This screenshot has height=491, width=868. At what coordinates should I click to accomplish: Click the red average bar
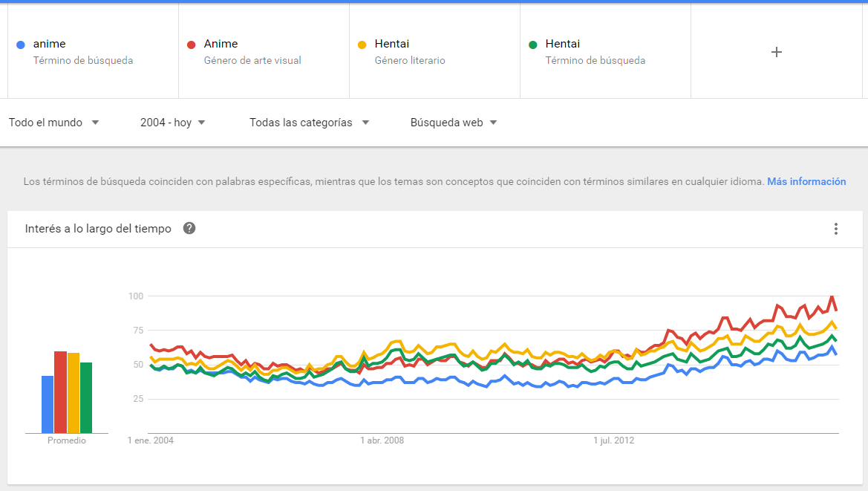point(60,392)
